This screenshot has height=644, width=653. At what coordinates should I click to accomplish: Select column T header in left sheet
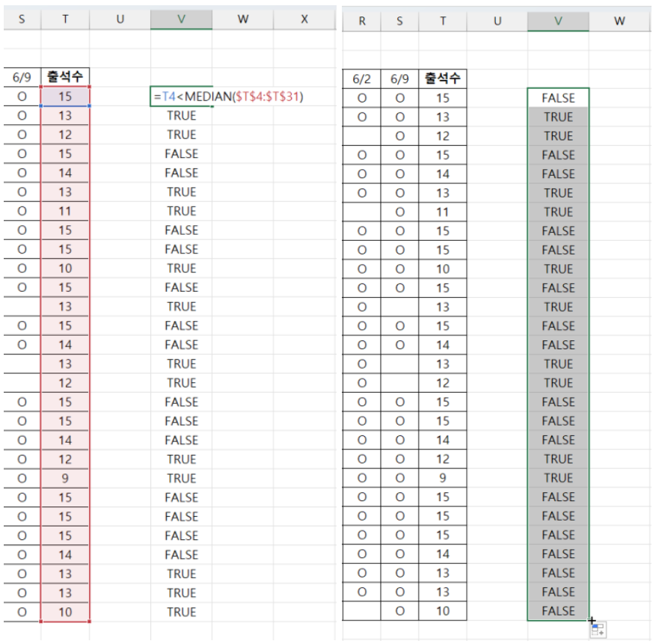tap(65, 19)
